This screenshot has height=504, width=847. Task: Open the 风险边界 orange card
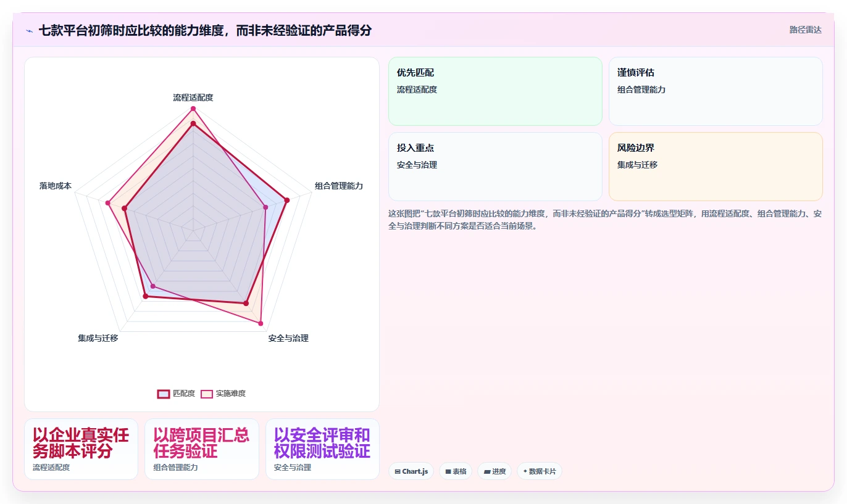[716, 167]
